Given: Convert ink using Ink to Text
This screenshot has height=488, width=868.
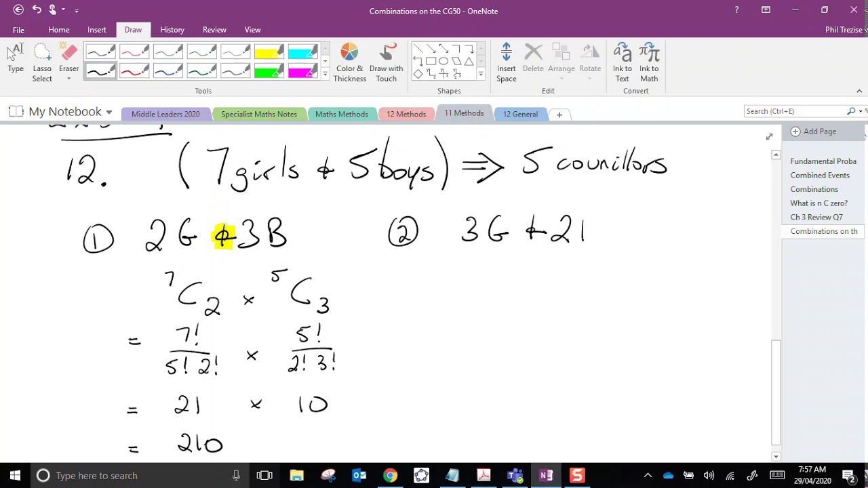Looking at the screenshot, I should coord(622,63).
